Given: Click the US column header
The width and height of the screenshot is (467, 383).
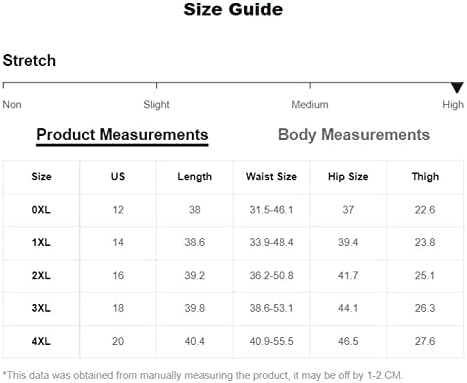Looking at the screenshot, I should (118, 176).
